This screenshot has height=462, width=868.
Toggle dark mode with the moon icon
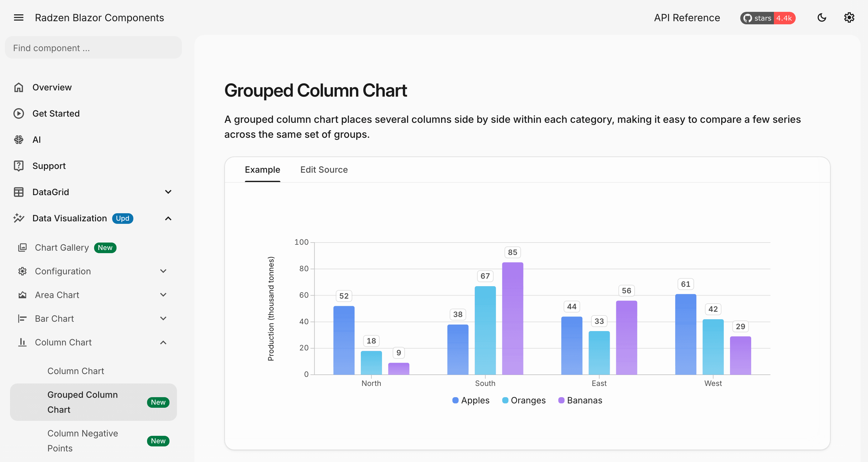tap(822, 17)
